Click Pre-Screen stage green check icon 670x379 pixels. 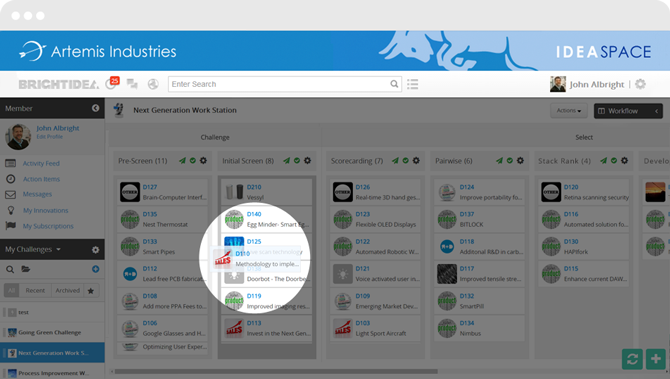point(193,161)
